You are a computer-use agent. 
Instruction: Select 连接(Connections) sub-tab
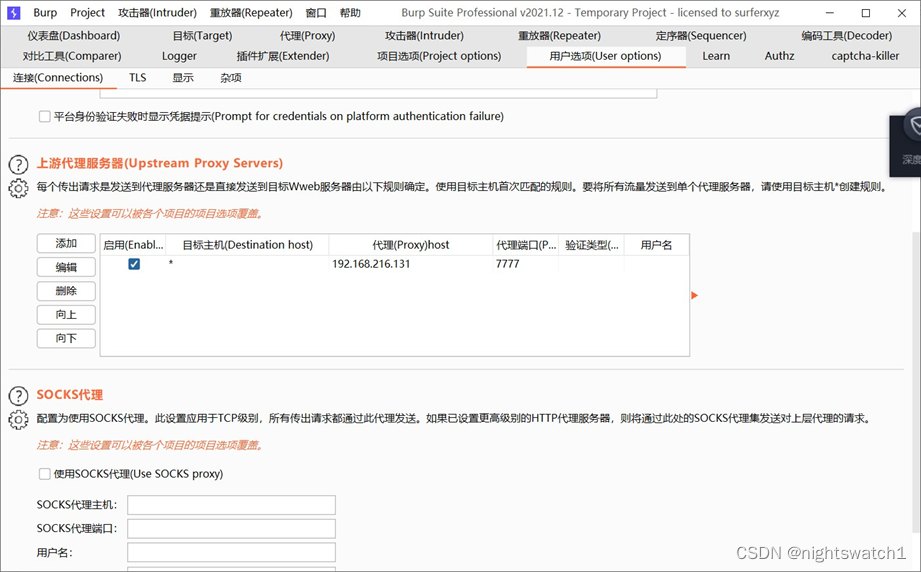[58, 78]
